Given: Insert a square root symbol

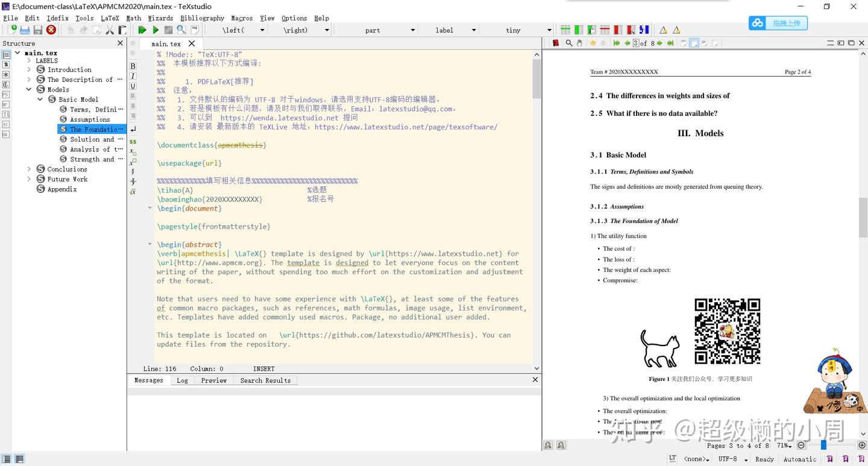Looking at the screenshot, I should click(132, 192).
